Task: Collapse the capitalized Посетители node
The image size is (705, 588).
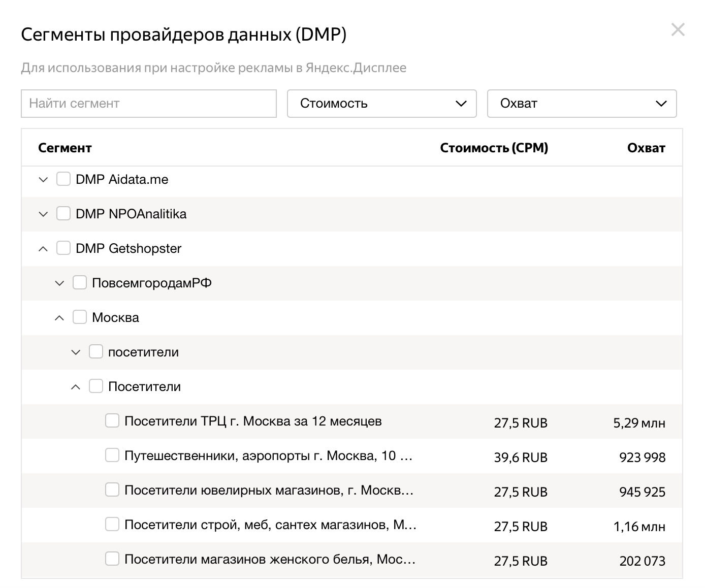Action: 76,387
